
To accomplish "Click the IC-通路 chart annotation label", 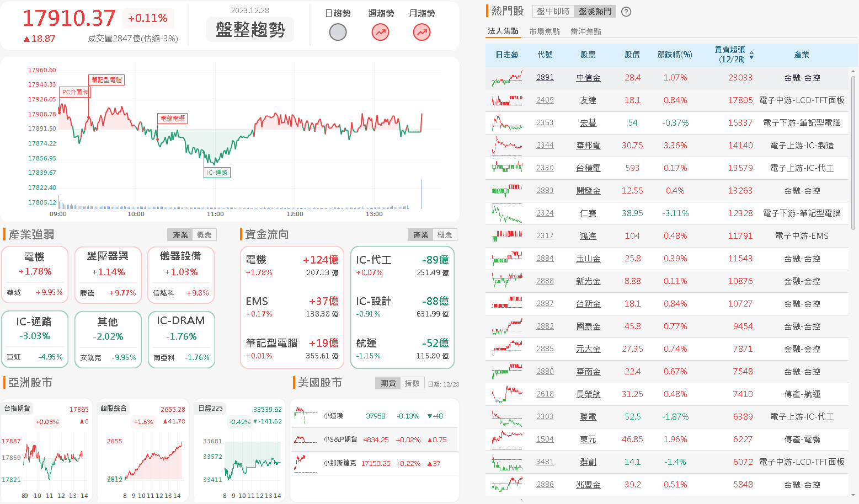I will (x=217, y=173).
